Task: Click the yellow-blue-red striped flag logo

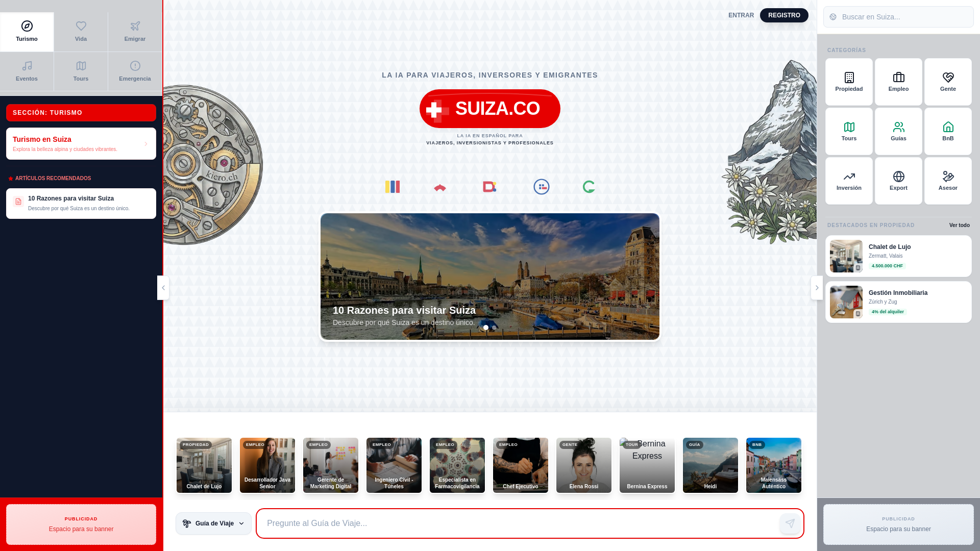Action: tap(393, 187)
